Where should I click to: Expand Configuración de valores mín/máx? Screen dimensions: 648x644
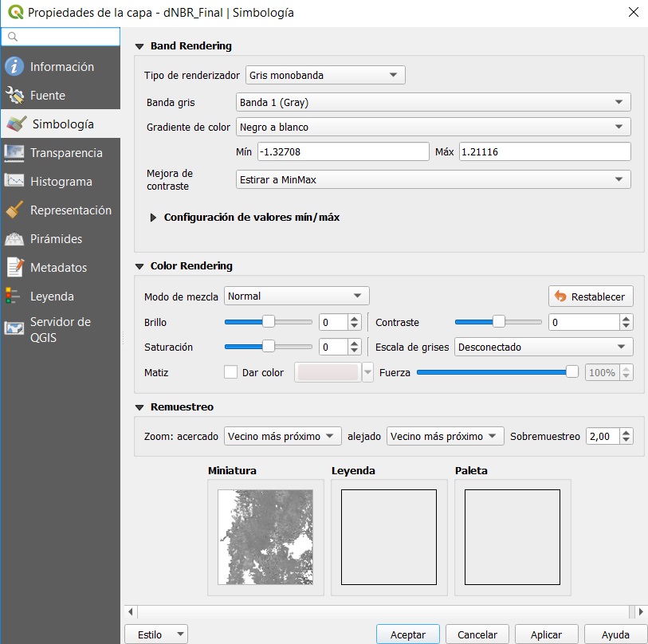tap(154, 217)
